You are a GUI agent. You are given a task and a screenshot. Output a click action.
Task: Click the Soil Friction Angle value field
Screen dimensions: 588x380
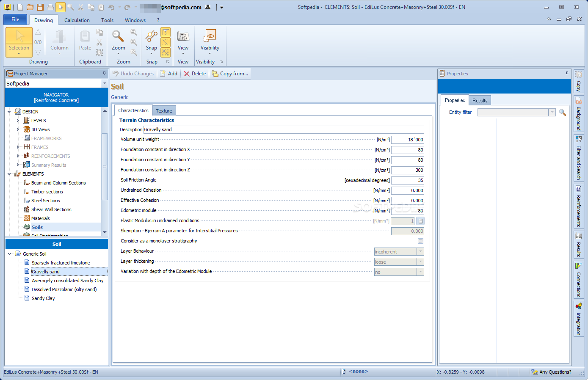coord(408,180)
